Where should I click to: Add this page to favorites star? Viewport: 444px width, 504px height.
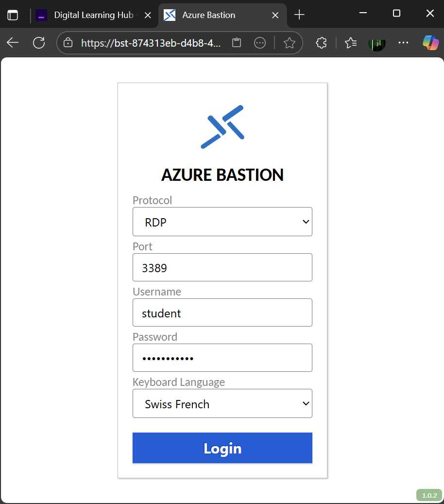point(290,43)
